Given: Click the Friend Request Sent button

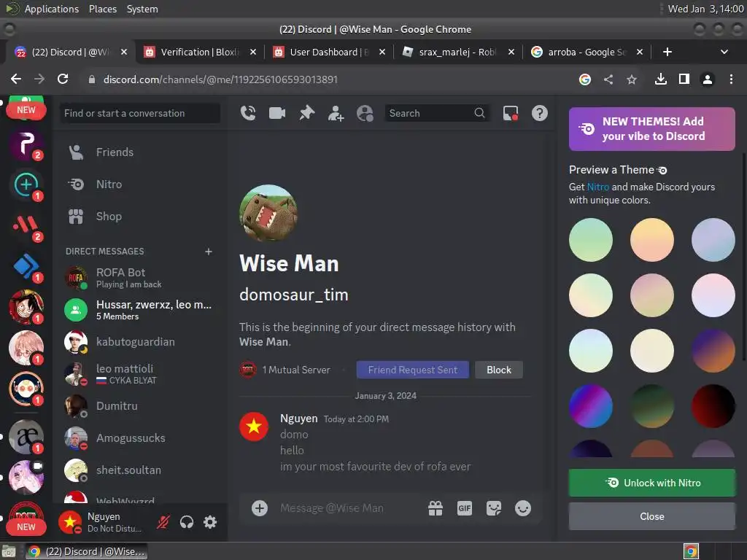Looking at the screenshot, I should click(x=413, y=370).
